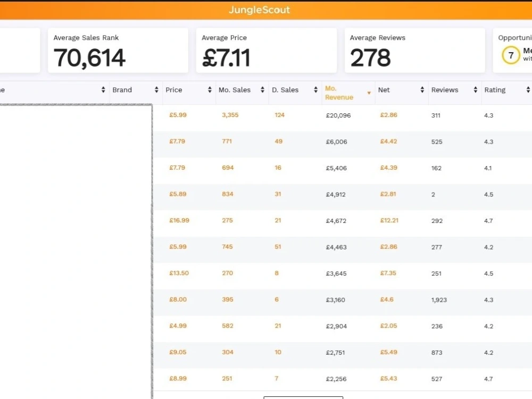The image size is (532, 399).
Task: Click the Opportunity score circle showing 7
Action: [511, 55]
